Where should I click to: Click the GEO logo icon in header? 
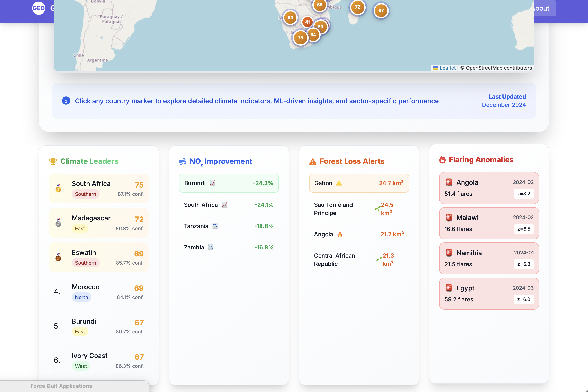38,8
